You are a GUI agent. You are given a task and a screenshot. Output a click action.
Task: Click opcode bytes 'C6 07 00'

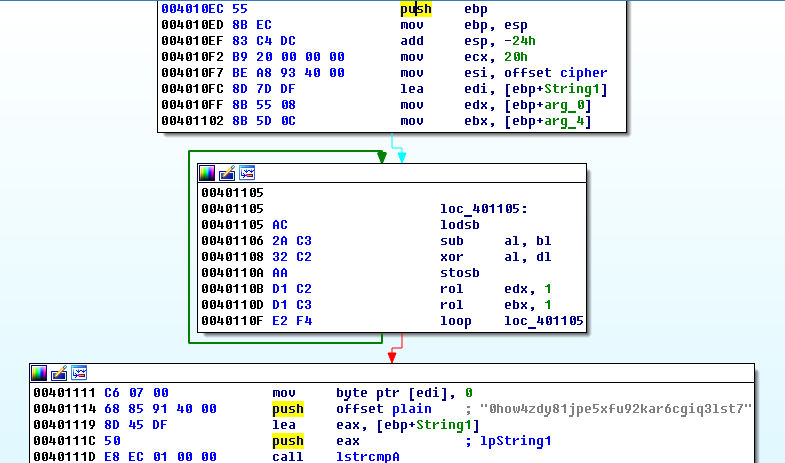[136, 393]
